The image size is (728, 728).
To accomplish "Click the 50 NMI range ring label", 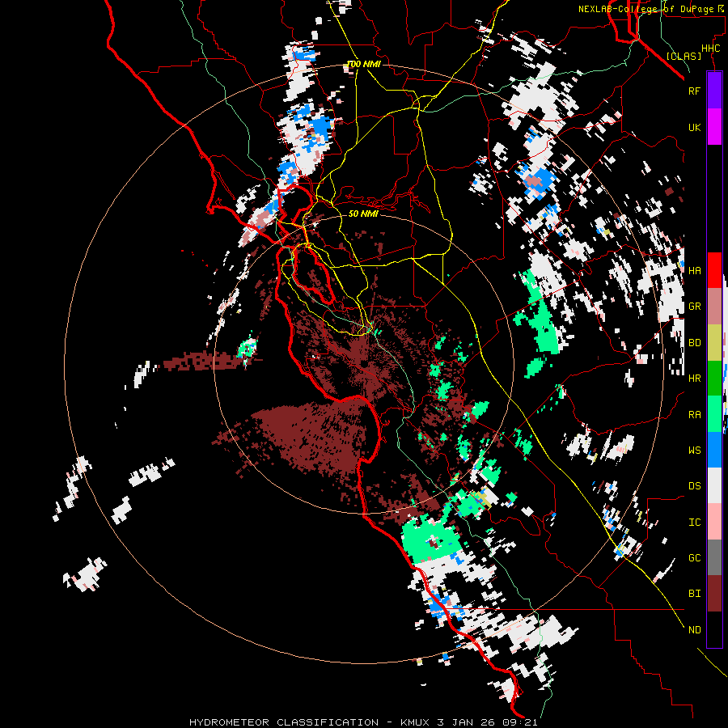I will [x=363, y=214].
